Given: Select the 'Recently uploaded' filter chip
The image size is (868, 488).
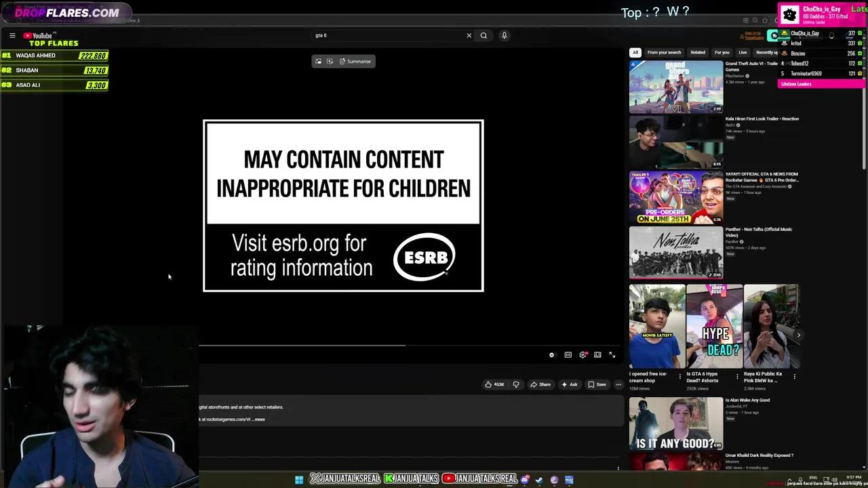Looking at the screenshot, I should [766, 52].
